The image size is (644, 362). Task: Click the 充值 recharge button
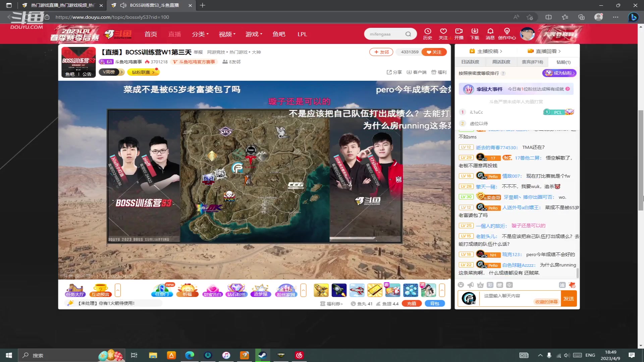412,304
